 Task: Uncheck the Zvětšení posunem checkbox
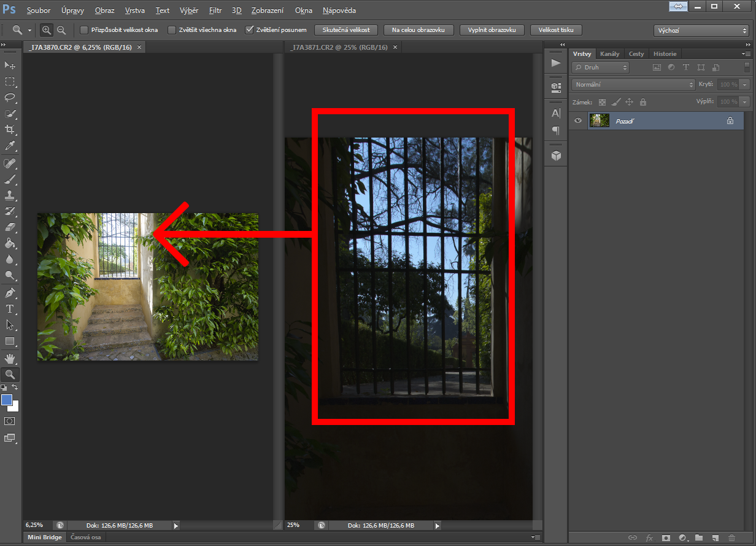click(x=249, y=30)
